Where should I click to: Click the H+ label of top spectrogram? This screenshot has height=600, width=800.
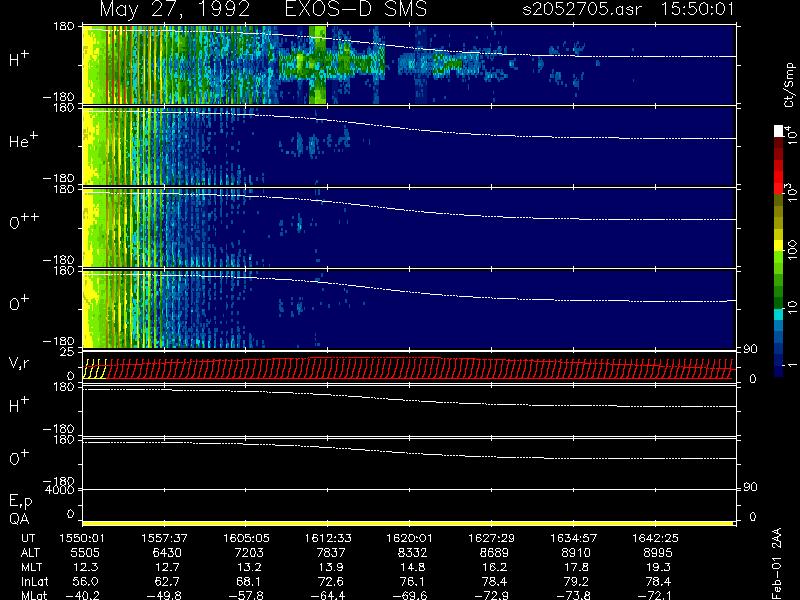tap(19, 59)
